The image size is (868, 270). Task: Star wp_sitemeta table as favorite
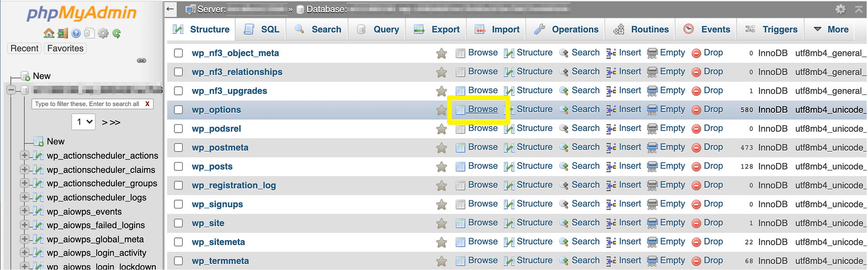[441, 242]
